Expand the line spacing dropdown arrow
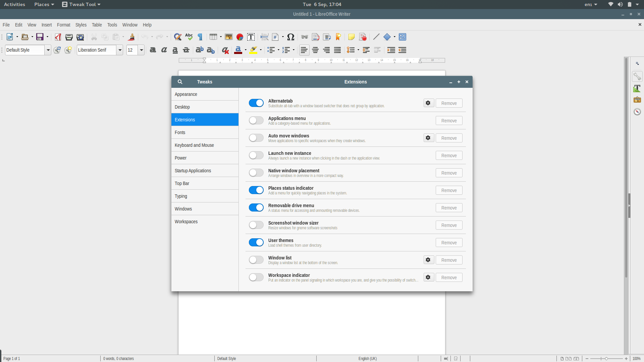This screenshot has height=362, width=644. point(358,50)
